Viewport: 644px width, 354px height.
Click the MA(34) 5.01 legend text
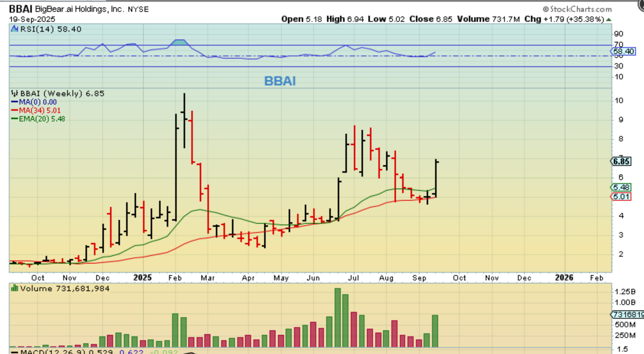[40, 110]
